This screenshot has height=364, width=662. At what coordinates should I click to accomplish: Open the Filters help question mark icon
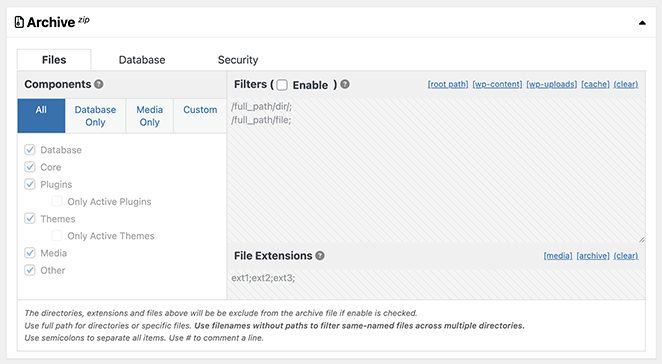click(345, 84)
